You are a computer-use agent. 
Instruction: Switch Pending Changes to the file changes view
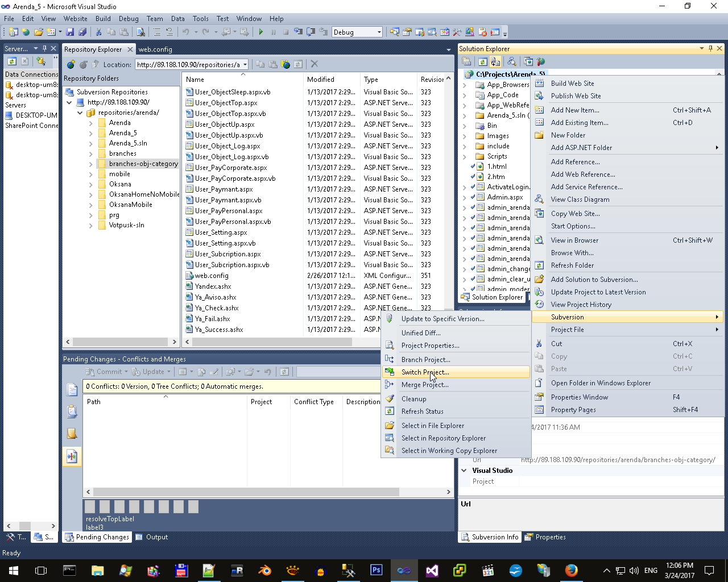pyautogui.click(x=72, y=389)
